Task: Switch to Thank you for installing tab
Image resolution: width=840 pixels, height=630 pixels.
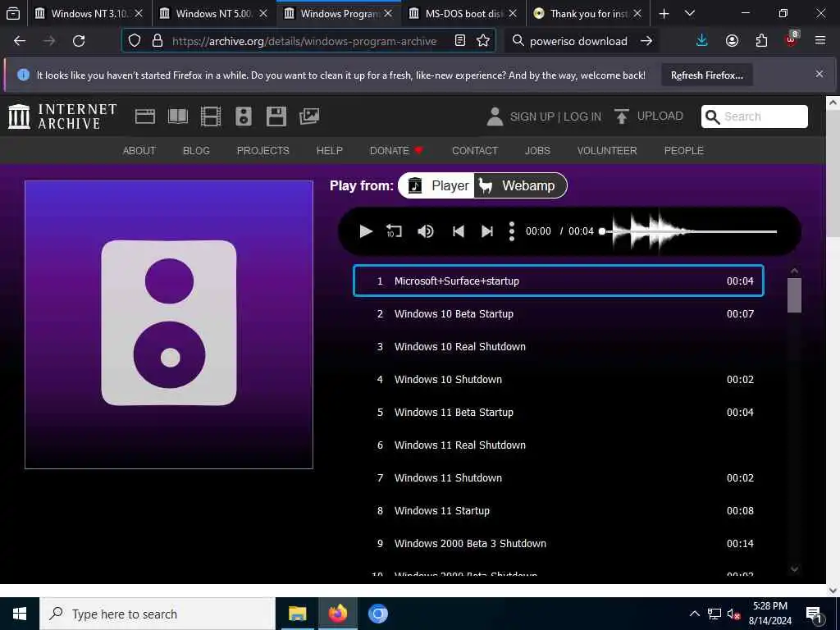Action: pos(588,13)
